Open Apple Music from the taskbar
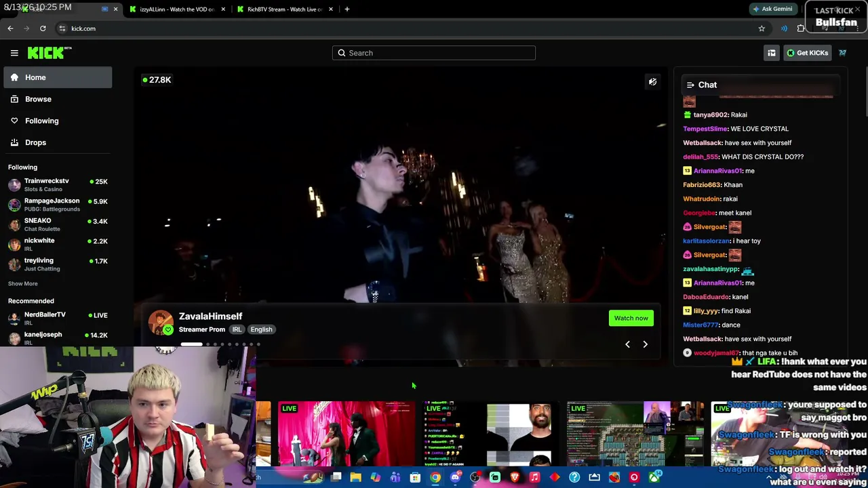Viewport: 868px width, 488px height. click(534, 478)
